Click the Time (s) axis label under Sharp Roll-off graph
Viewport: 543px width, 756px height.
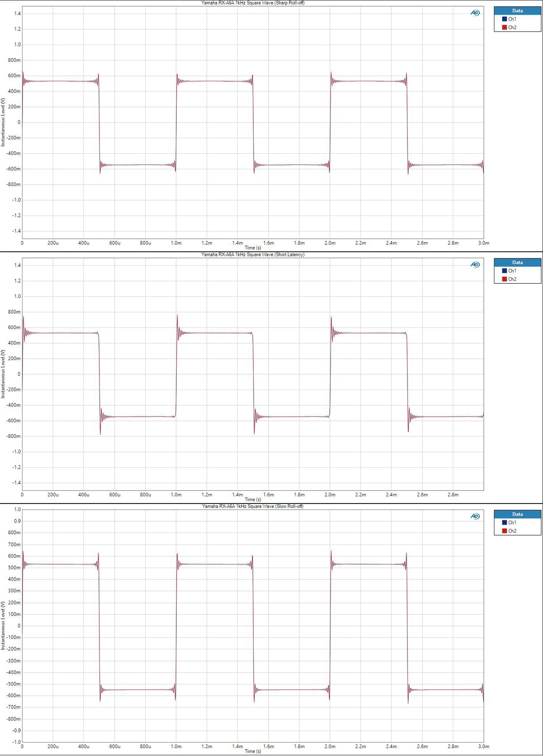[x=253, y=248]
